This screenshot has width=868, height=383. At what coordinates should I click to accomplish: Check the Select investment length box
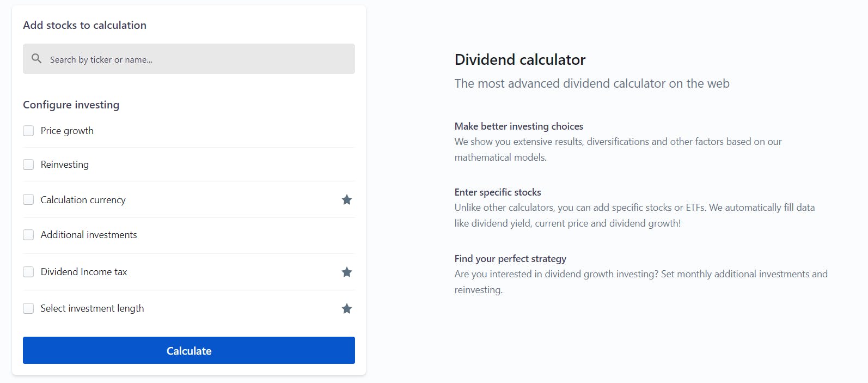(x=28, y=308)
